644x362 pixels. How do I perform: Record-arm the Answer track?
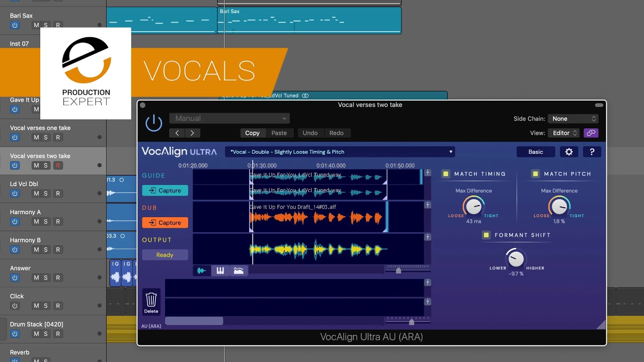coord(58,278)
